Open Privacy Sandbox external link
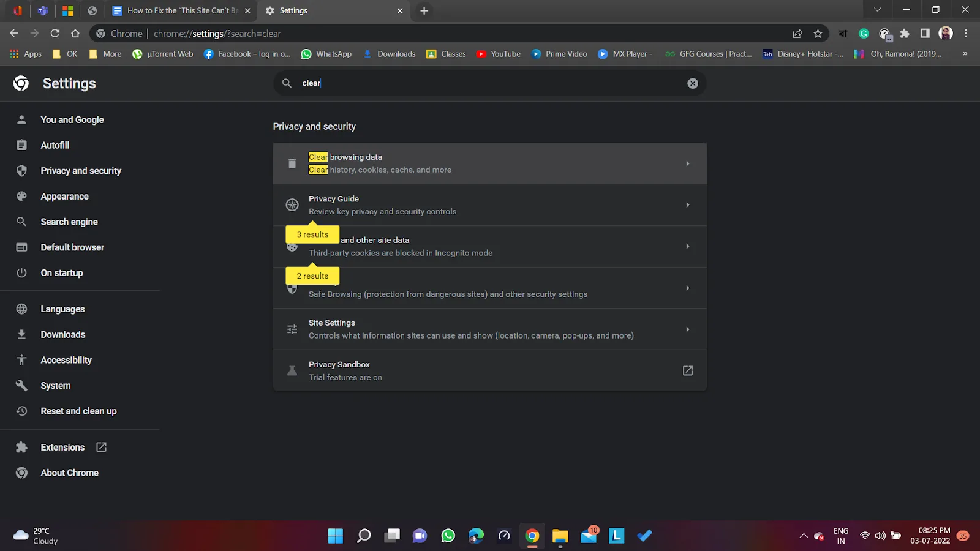This screenshot has height=551, width=980. pos(688,370)
